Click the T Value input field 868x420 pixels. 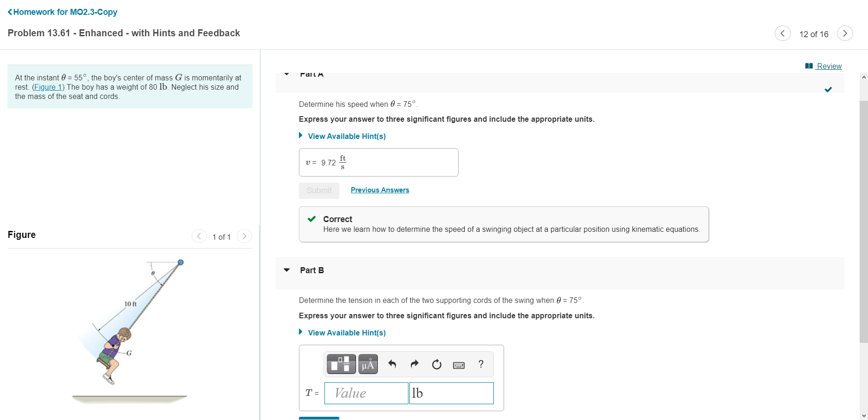[366, 393]
